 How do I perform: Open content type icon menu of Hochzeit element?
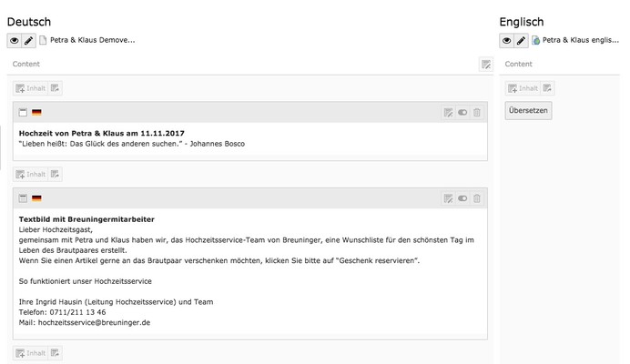[x=23, y=113]
